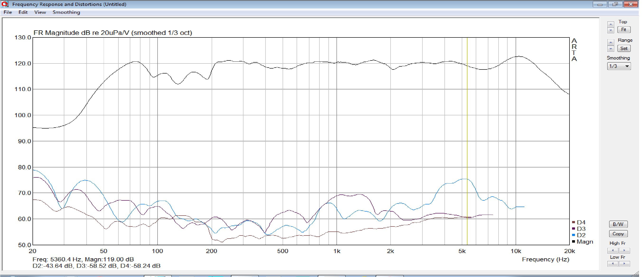Click the Top up arrow spinner
Image resolution: width=644 pixels, height=277 pixels.
pyautogui.click(x=611, y=24)
